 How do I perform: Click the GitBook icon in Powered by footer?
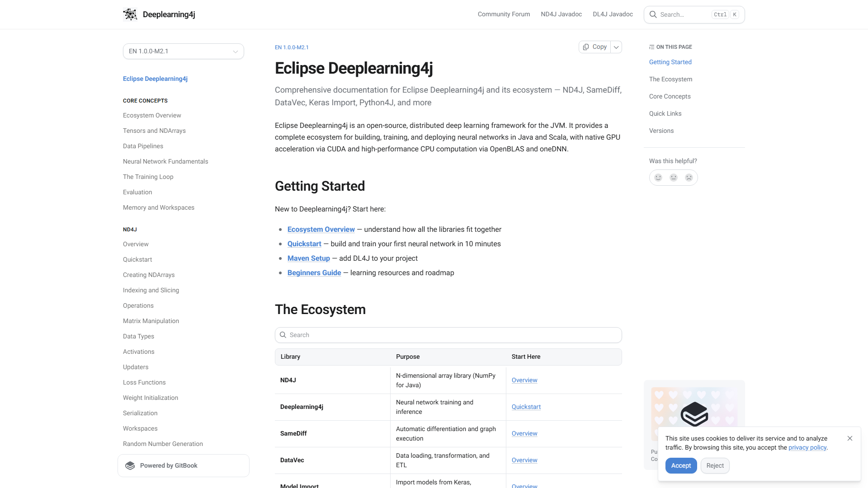pyautogui.click(x=130, y=466)
